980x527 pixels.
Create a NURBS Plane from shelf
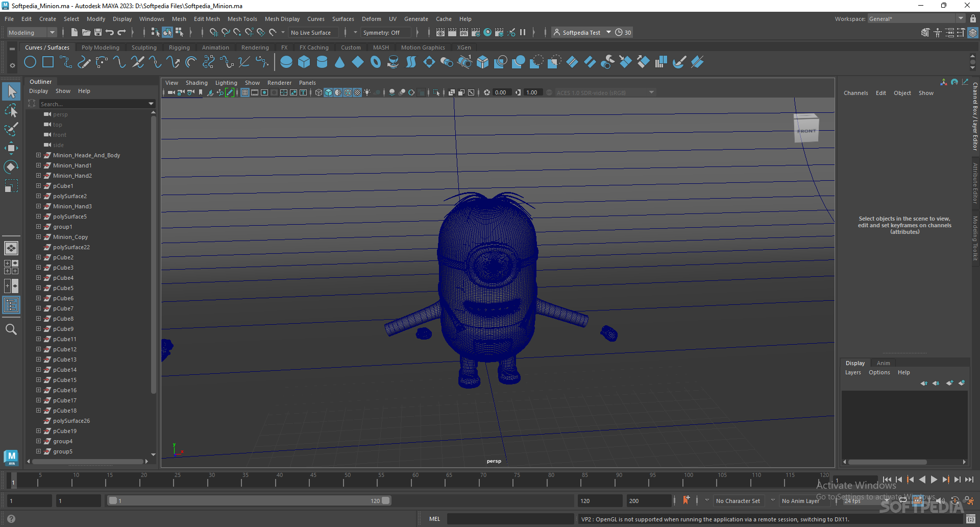pos(358,62)
